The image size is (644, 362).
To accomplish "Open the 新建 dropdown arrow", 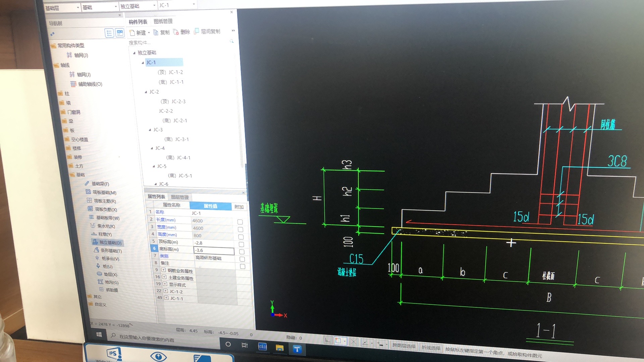I will [x=149, y=33].
